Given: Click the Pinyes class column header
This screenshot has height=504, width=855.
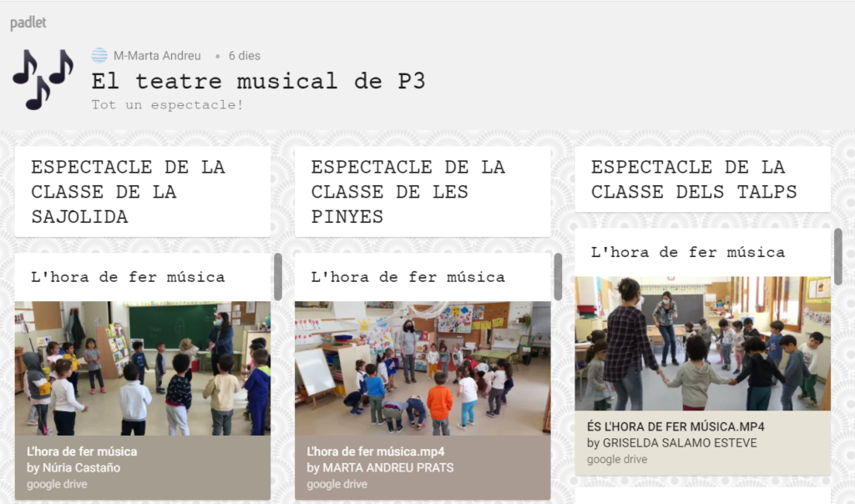Looking at the screenshot, I should point(422,192).
